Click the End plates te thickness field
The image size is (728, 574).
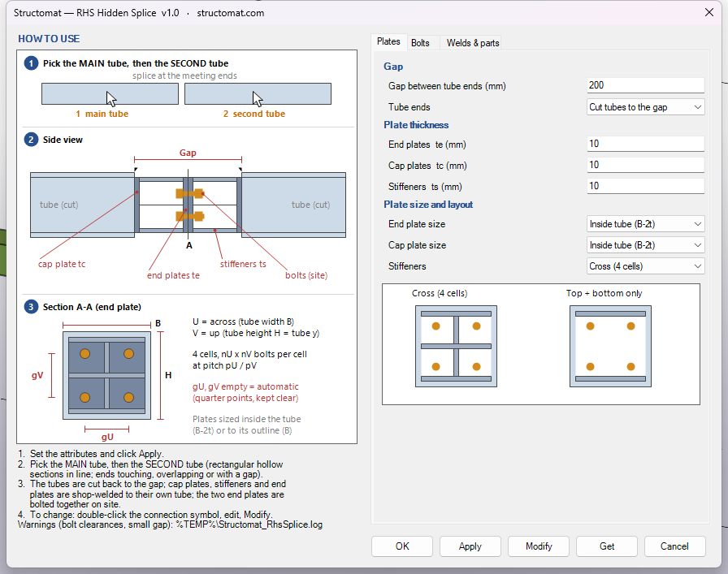point(645,144)
